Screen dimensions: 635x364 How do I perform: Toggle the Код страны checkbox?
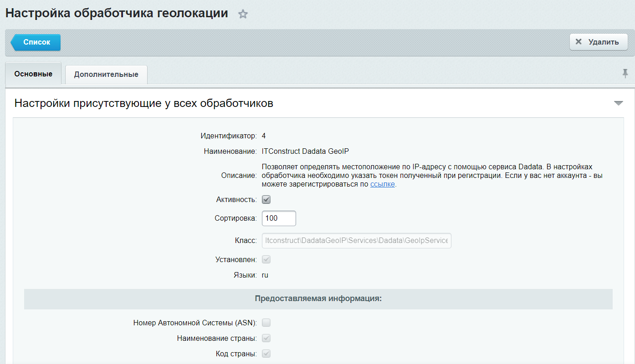coord(266,354)
